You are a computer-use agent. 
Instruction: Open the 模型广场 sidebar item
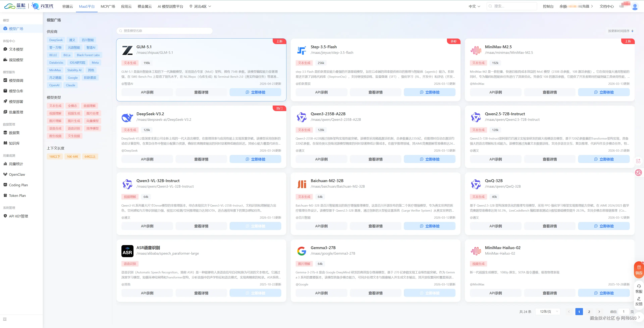click(21, 29)
